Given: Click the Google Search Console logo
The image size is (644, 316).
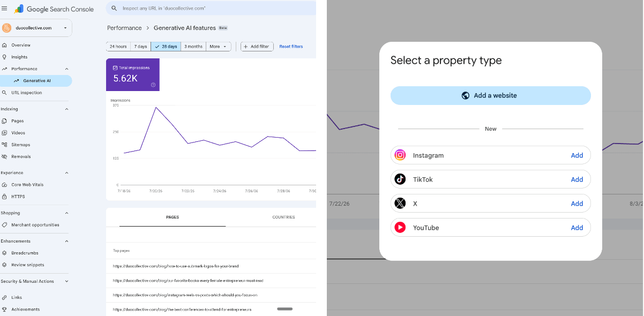Looking at the screenshot, I should pos(54,9).
